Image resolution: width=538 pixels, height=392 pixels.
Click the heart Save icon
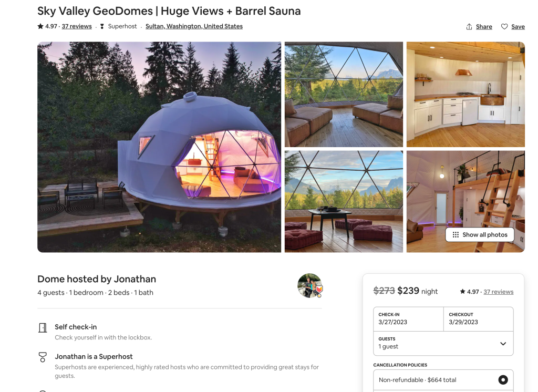(504, 26)
